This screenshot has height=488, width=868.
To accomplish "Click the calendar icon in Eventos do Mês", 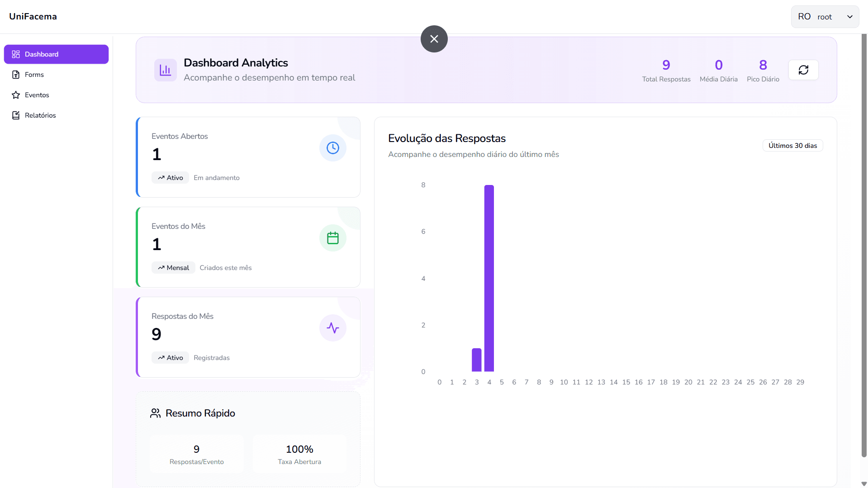I will pos(332,238).
